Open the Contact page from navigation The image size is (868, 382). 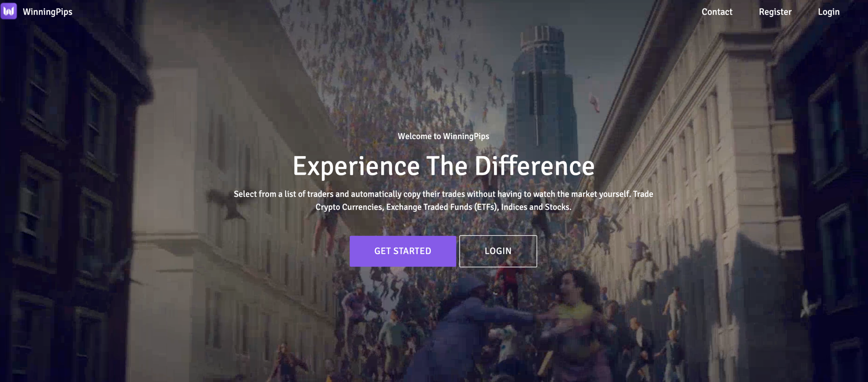(x=717, y=12)
